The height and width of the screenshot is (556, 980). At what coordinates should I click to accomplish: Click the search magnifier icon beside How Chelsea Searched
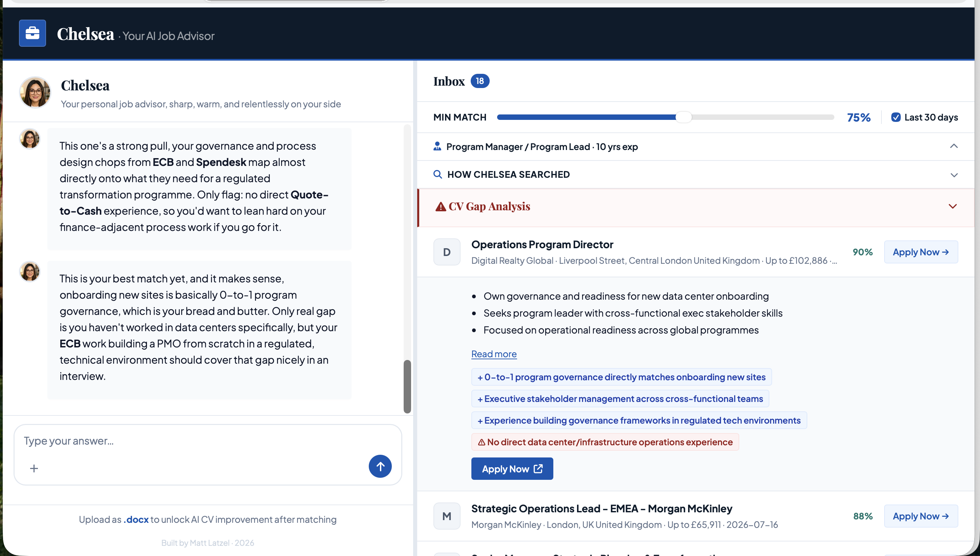coord(438,174)
